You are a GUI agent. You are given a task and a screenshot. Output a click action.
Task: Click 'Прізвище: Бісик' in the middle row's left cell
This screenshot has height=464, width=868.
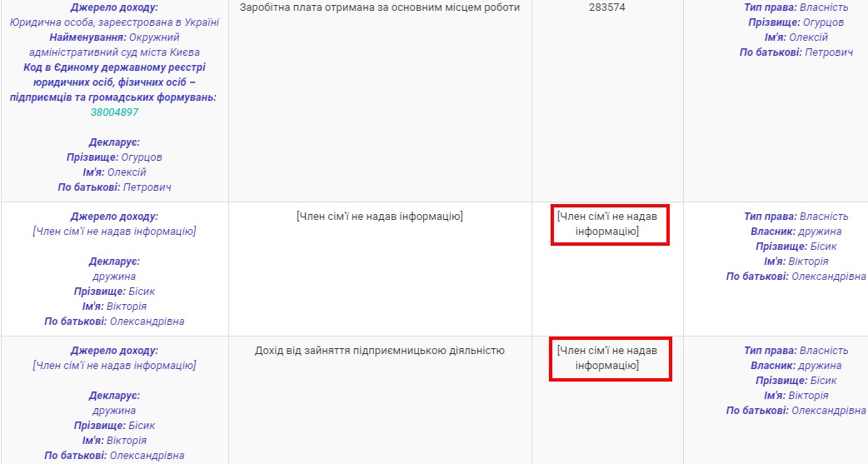tap(114, 292)
